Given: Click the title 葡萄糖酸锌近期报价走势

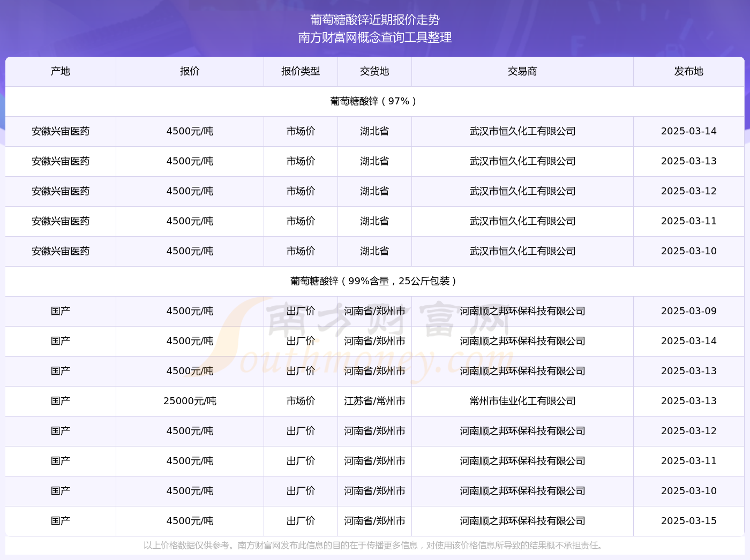Looking at the screenshot, I should coord(375,20).
